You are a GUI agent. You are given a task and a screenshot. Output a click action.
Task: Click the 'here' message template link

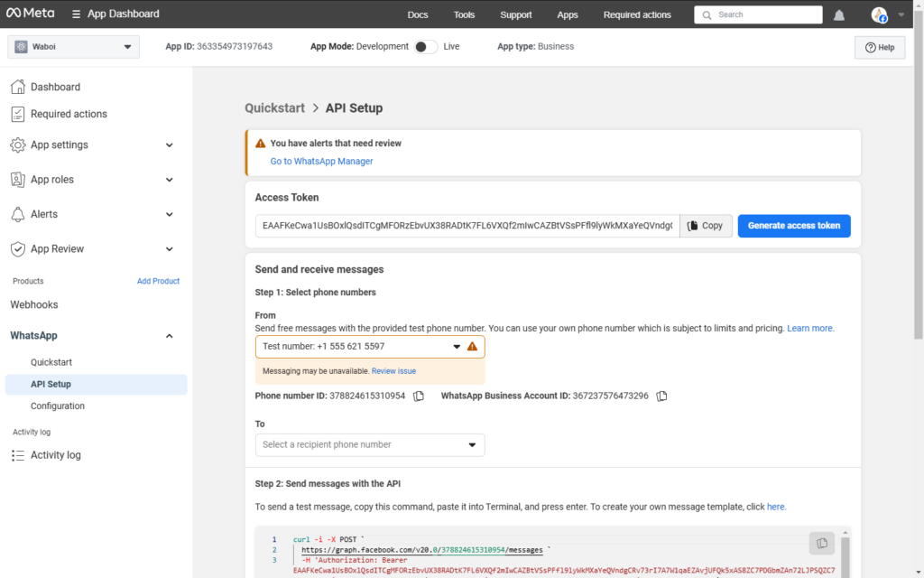coord(776,508)
